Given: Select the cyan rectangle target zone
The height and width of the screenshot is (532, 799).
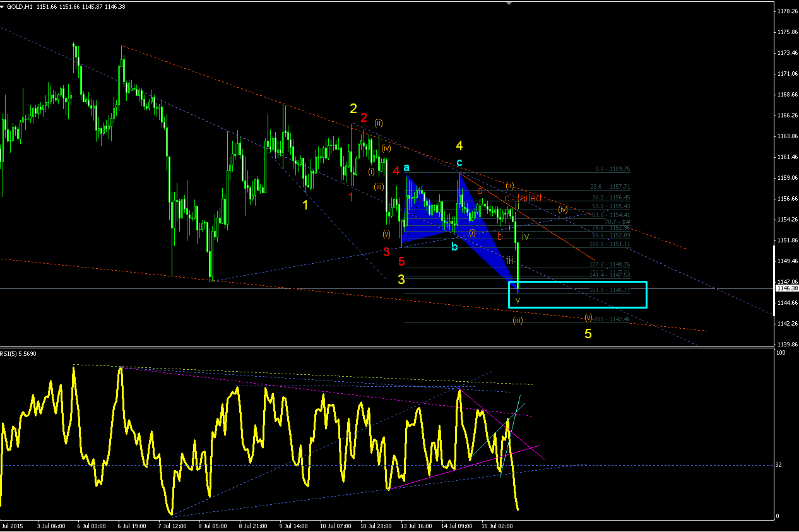Looking at the screenshot, I should pos(577,295).
